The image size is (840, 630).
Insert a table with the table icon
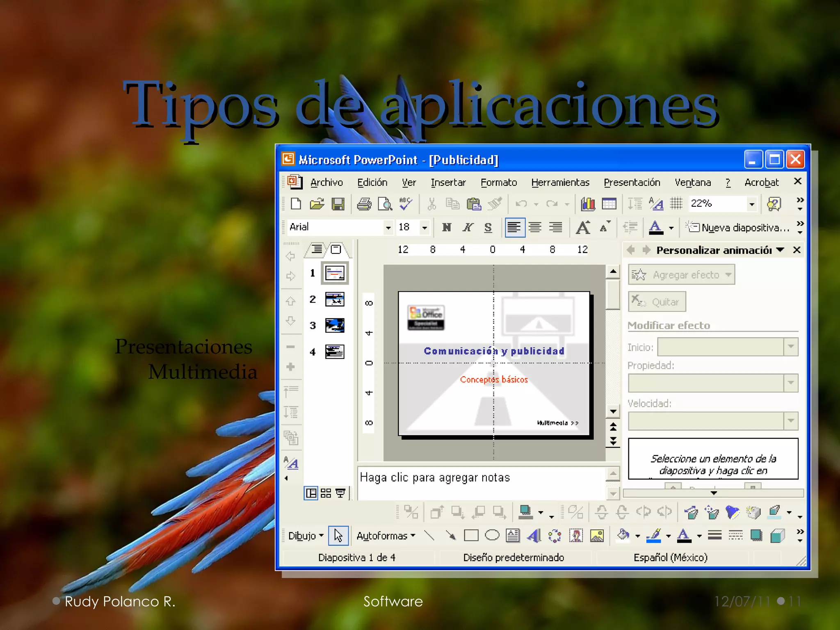[609, 203]
